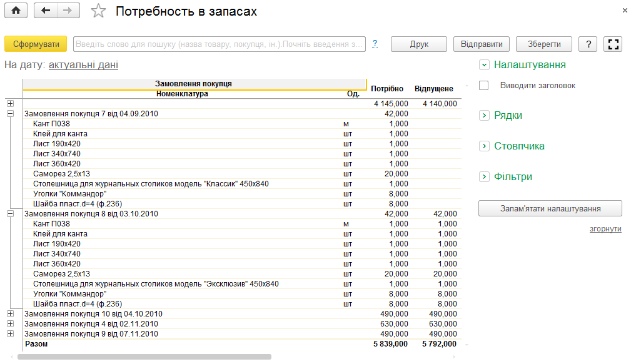The width and height of the screenshot is (631, 364).
Task: Click total value 5 792,000
Action: pyautogui.click(x=439, y=344)
